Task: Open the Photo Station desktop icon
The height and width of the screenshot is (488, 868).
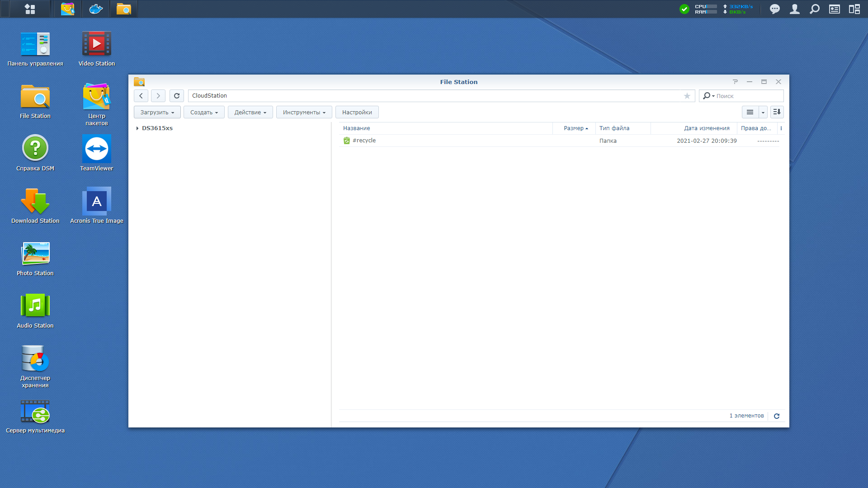Action: 35,254
